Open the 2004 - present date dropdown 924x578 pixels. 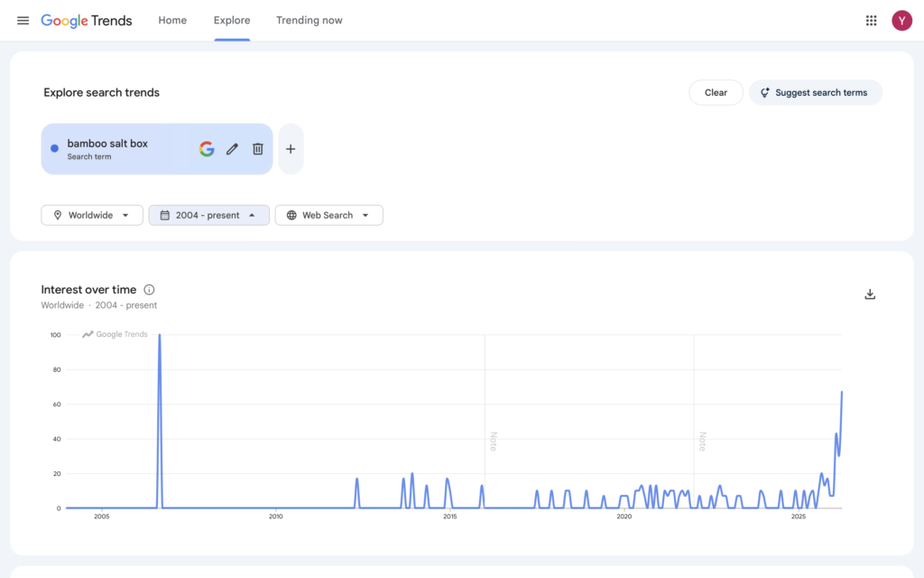(208, 215)
